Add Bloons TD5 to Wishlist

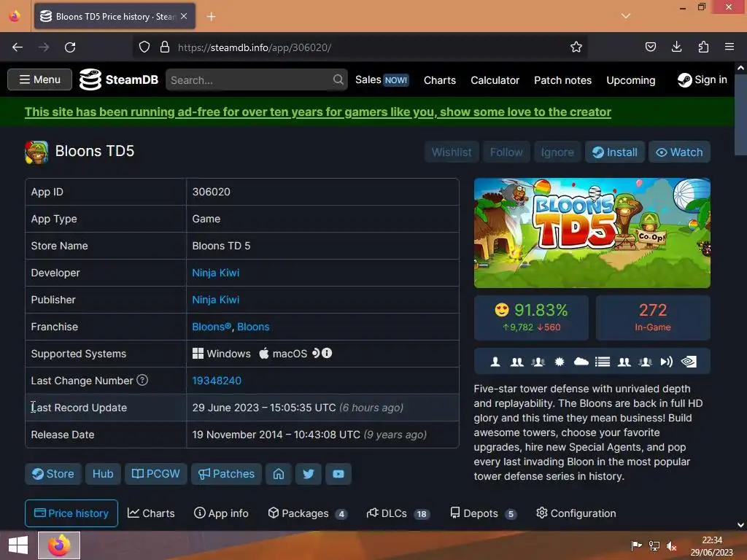[x=451, y=152]
